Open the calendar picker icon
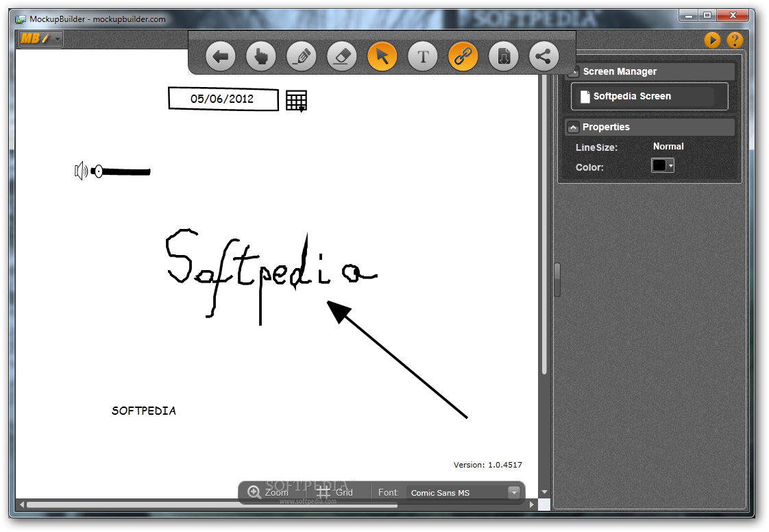Screen dimensions: 769x532 click(296, 101)
